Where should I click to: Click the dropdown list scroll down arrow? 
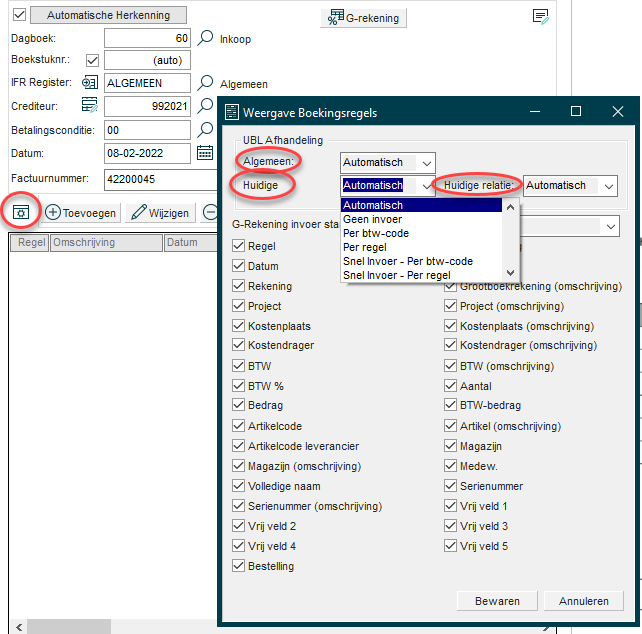tap(510, 273)
